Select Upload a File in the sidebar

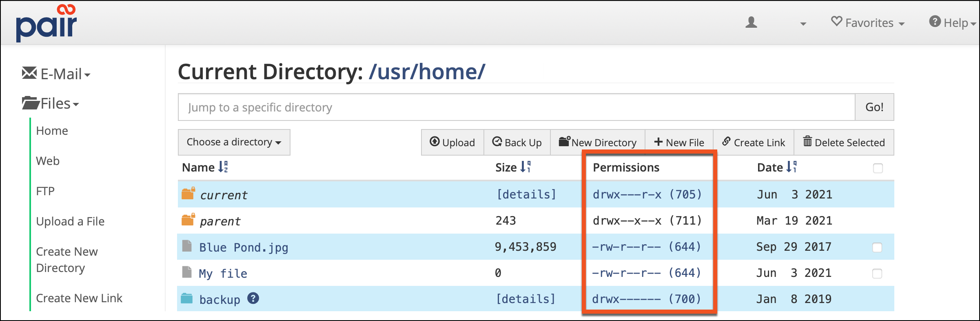[x=70, y=221]
